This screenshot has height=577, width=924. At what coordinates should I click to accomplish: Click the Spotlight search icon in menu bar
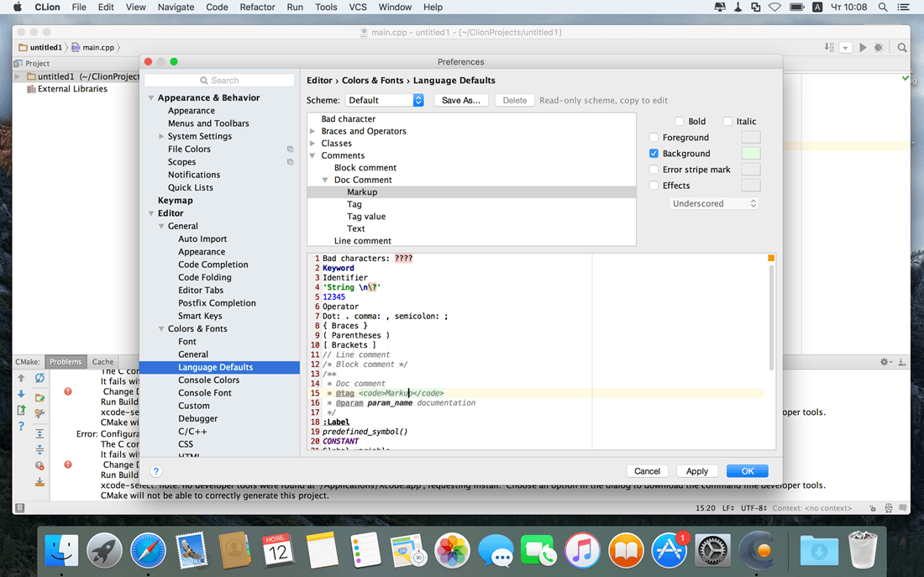883,7
